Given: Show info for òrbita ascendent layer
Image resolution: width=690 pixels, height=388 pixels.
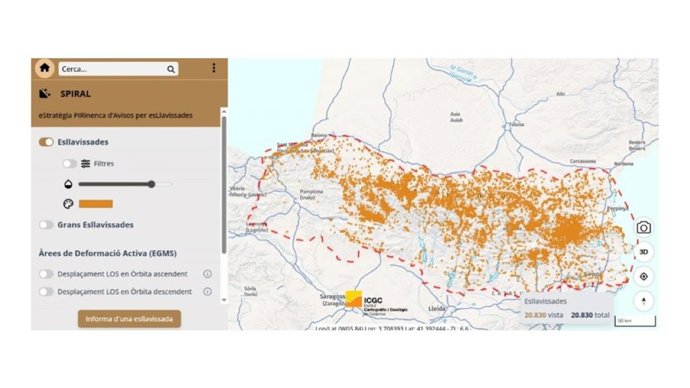Looking at the screenshot, I should [207, 274].
